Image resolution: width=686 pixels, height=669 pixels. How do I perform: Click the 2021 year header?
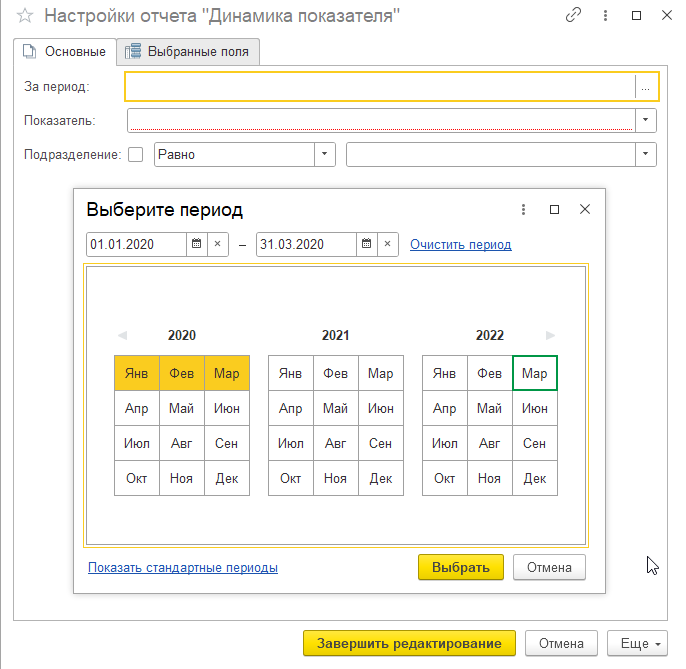click(336, 336)
